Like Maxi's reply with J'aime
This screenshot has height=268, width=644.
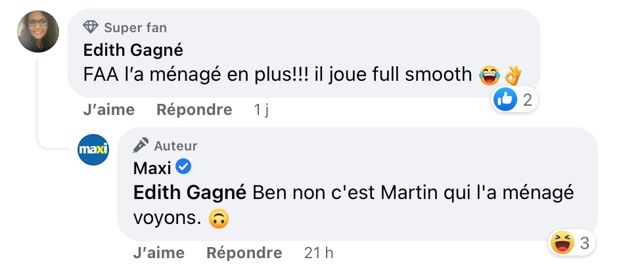point(158,253)
